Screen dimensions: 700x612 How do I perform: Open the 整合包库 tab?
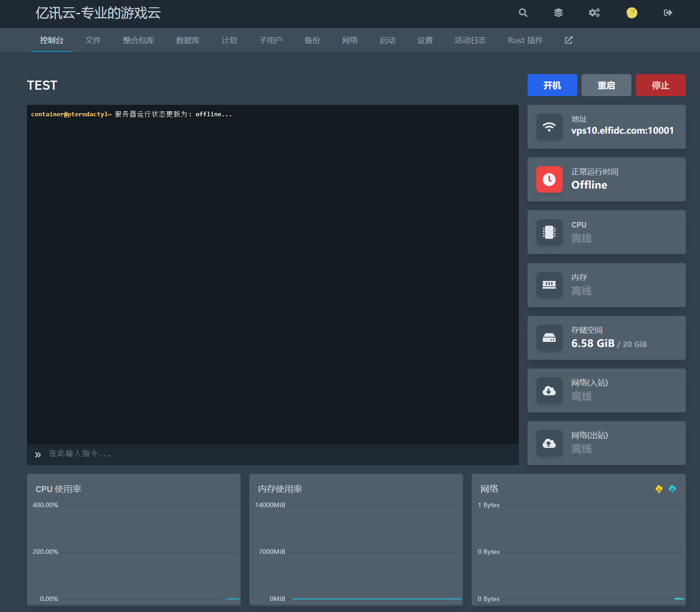pyautogui.click(x=139, y=40)
